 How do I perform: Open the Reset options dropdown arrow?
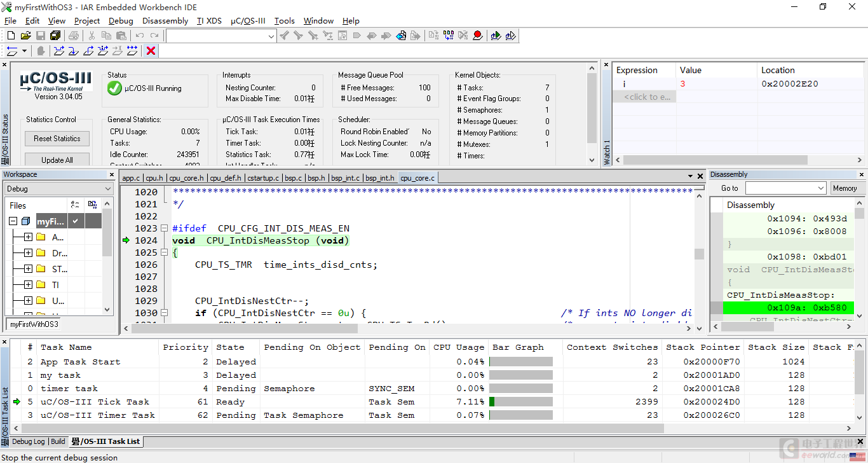[x=25, y=51]
